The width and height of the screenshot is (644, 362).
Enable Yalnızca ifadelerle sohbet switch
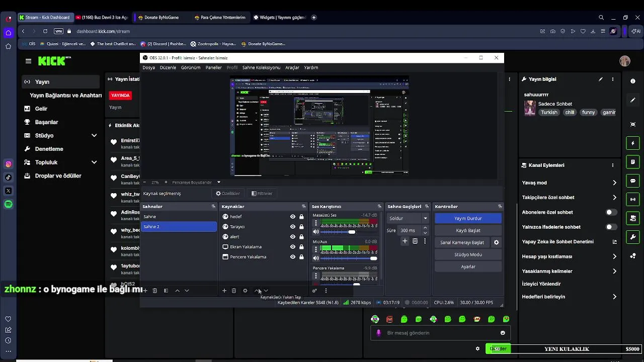(611, 227)
